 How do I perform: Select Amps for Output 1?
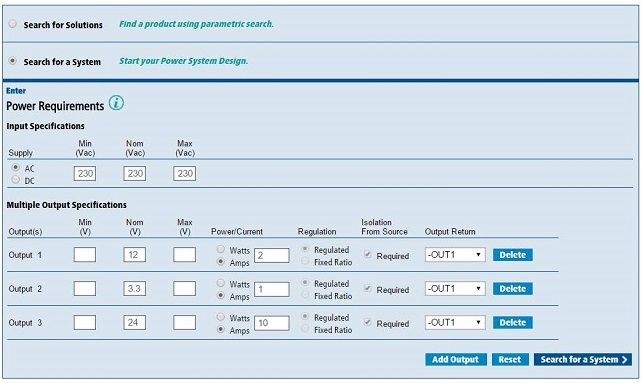[x=221, y=261]
